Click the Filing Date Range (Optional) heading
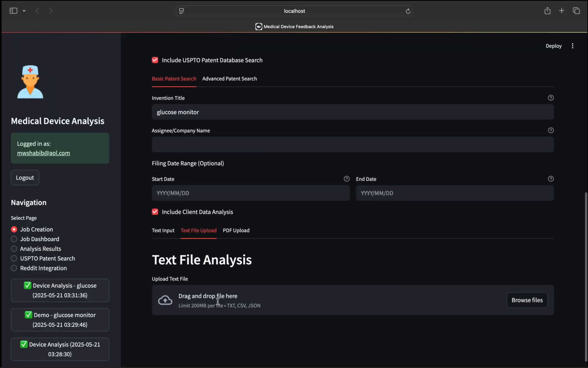 pos(188,163)
